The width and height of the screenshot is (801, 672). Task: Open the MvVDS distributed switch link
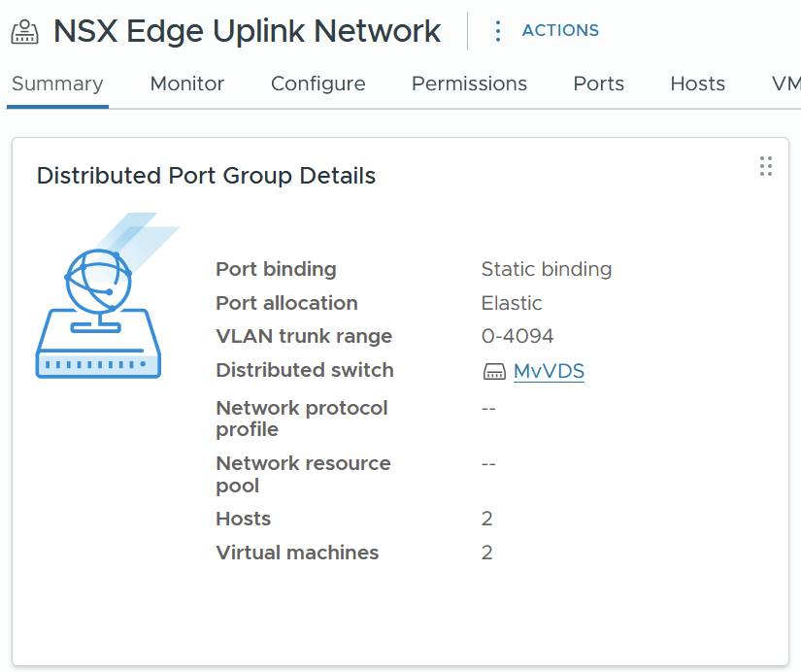(x=549, y=371)
